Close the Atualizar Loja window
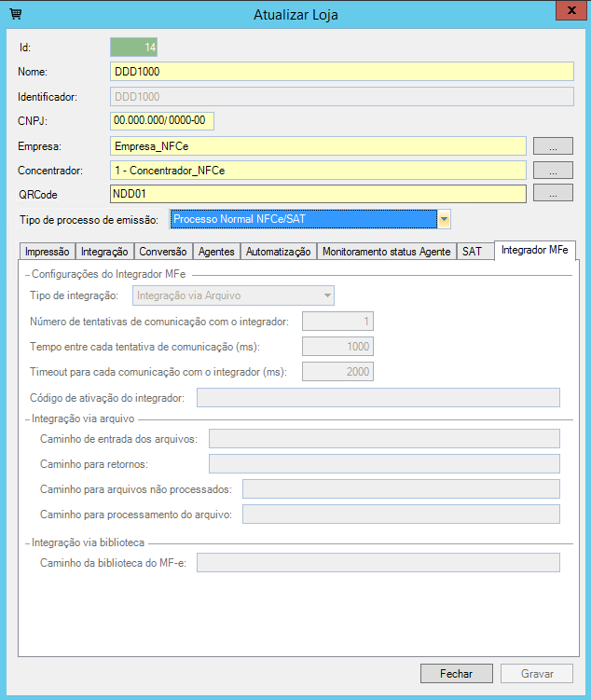This screenshot has height=700, width=591. [570, 10]
